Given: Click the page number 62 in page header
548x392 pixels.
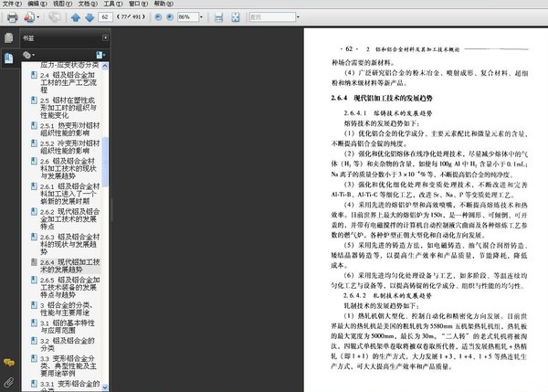Looking at the screenshot, I should coord(349,49).
